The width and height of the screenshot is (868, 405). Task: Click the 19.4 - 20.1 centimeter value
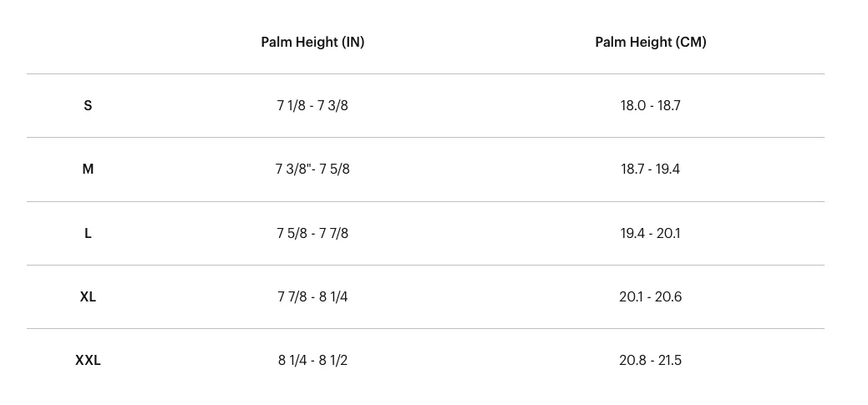click(651, 234)
